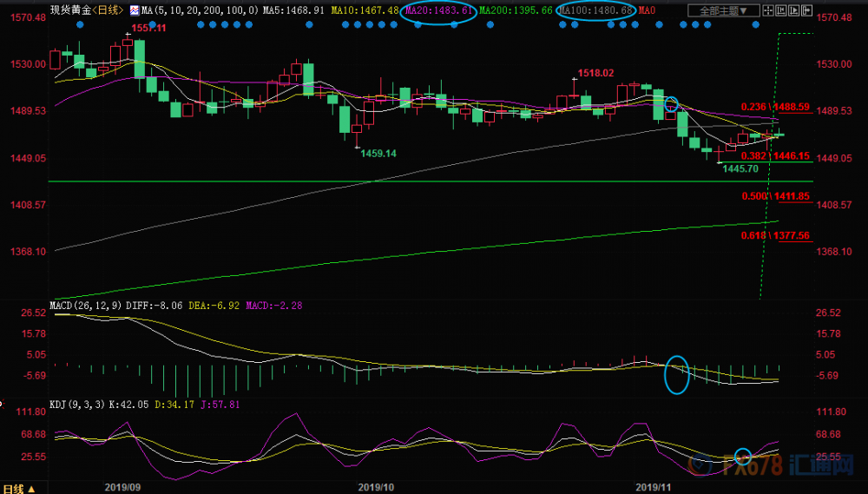Click the 现货黄金 chart title

coord(69,10)
